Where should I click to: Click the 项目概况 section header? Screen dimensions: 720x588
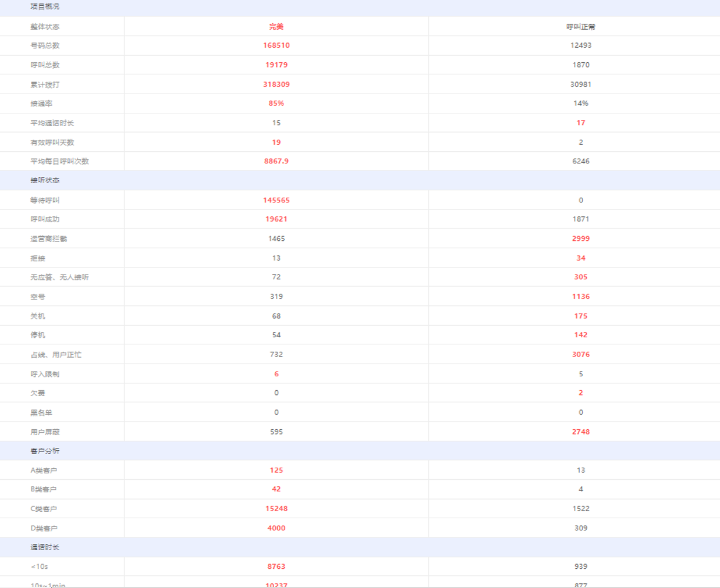(x=45, y=7)
